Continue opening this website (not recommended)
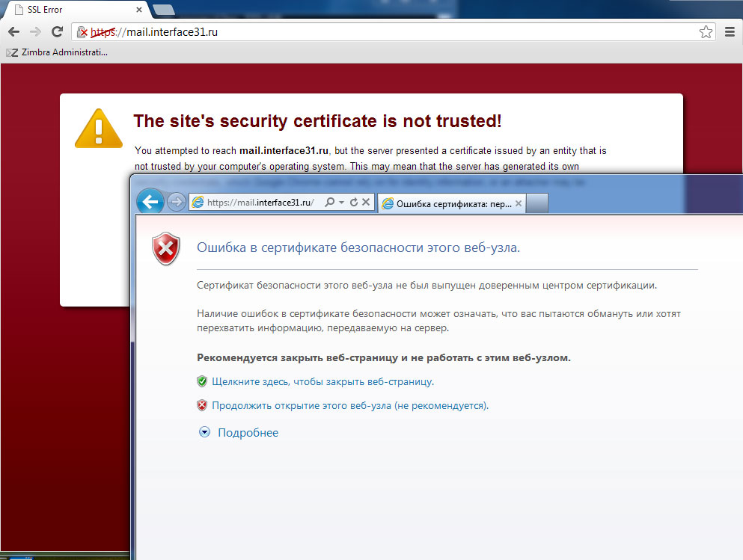Image resolution: width=743 pixels, height=560 pixels. pos(350,406)
